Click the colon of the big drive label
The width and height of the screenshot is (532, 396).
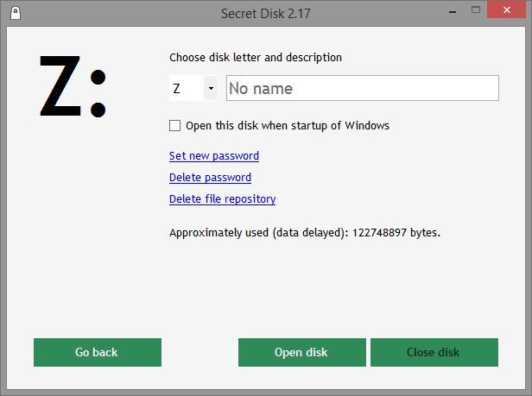pos(98,93)
